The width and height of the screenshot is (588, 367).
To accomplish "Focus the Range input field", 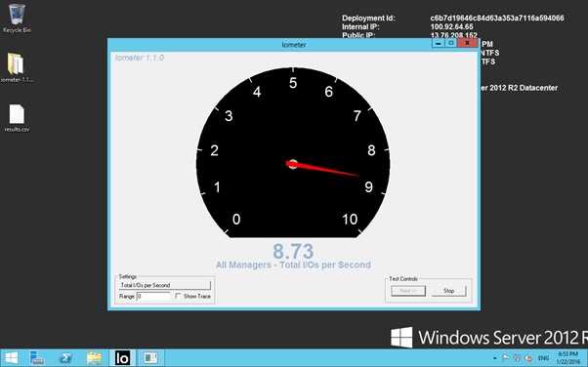I will (x=153, y=296).
